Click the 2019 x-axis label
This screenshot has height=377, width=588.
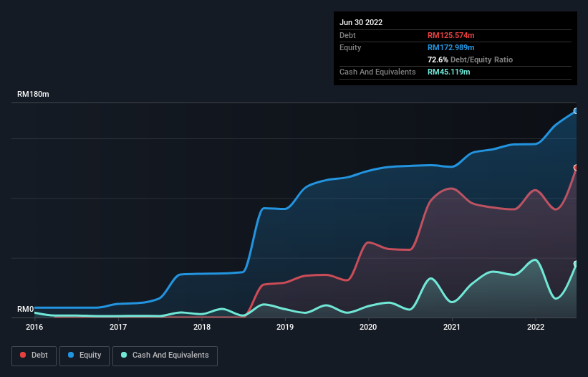tap(285, 327)
